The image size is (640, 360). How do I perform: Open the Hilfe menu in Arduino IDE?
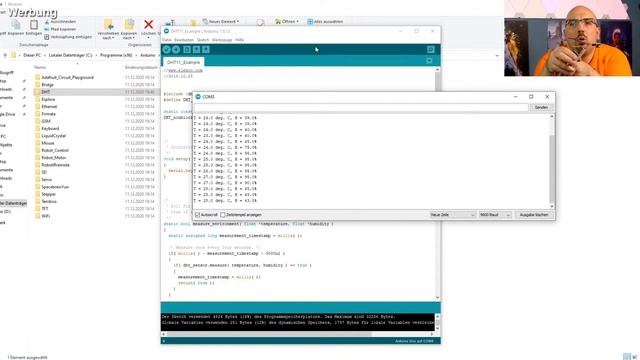pyautogui.click(x=240, y=40)
